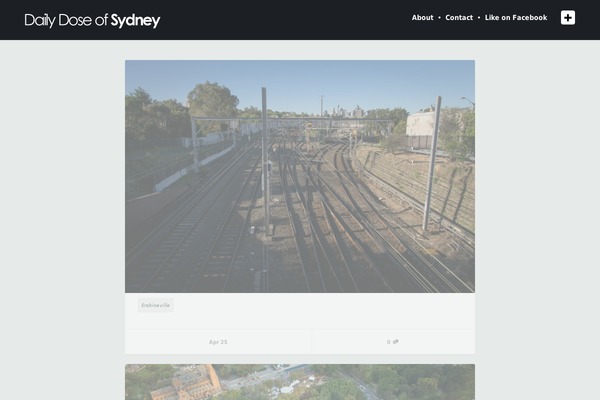Open the Contact page
The width and height of the screenshot is (600, 400).
click(x=459, y=18)
